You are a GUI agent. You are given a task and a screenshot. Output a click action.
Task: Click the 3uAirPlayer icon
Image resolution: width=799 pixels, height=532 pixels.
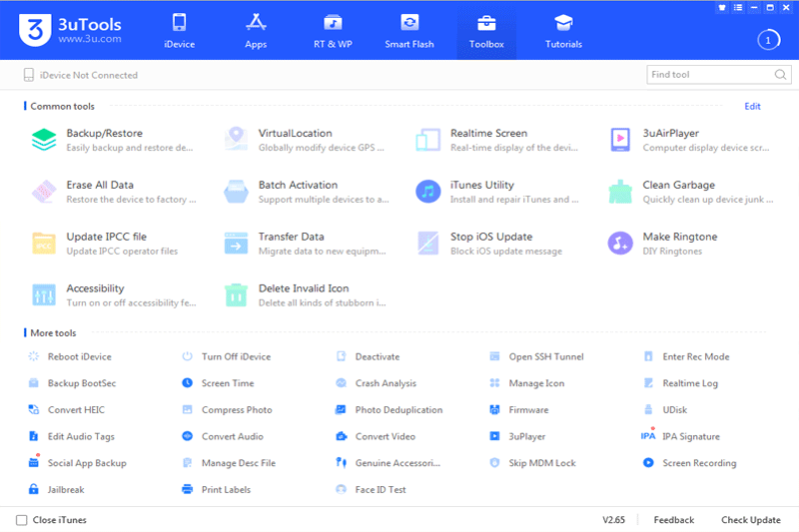[x=620, y=140]
